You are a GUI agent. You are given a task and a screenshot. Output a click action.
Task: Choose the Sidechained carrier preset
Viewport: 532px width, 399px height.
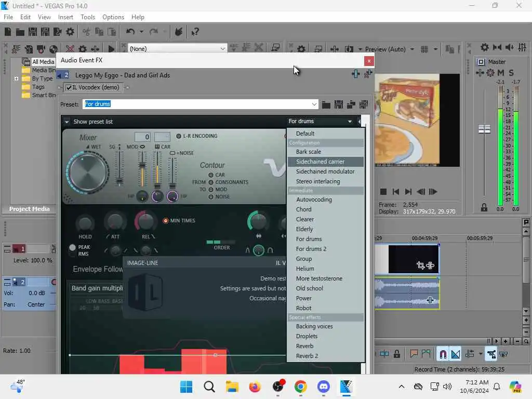coord(325,162)
